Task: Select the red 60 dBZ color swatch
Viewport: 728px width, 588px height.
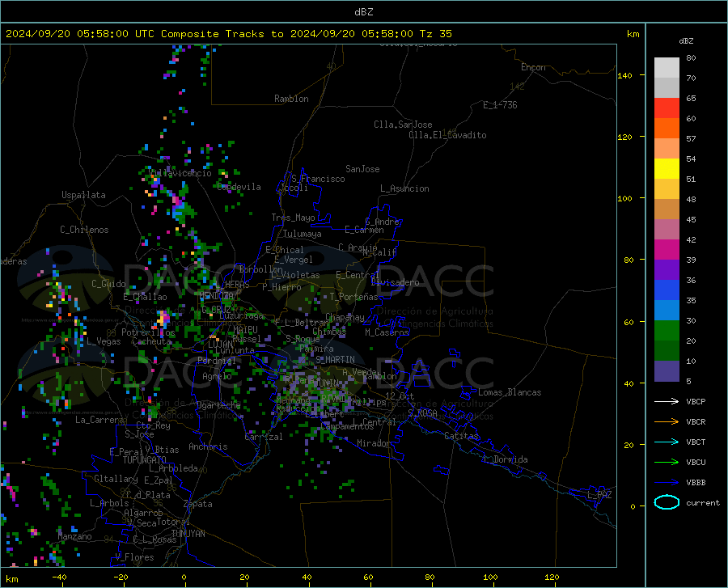Action: [667, 108]
